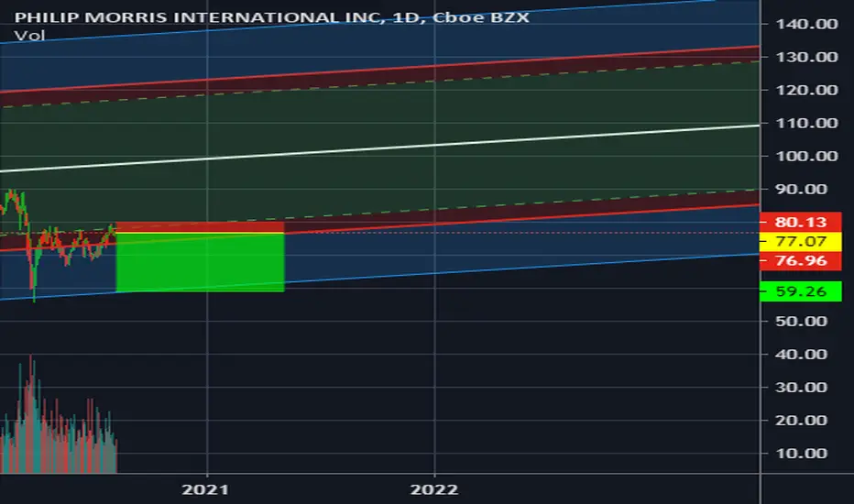
Task: Click the PHILIP MORRIS INTERNATIONAL INC chart title
Action: click(272, 17)
